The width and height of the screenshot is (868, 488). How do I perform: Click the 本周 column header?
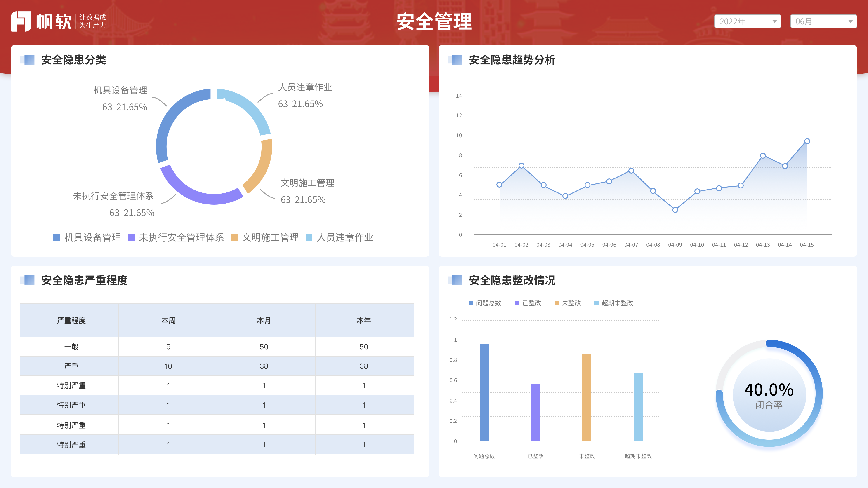pyautogui.click(x=168, y=321)
